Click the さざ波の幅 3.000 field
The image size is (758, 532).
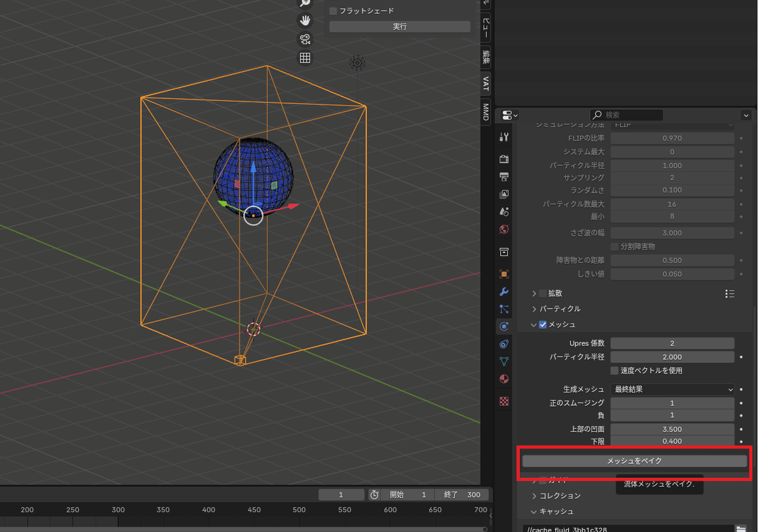point(672,233)
